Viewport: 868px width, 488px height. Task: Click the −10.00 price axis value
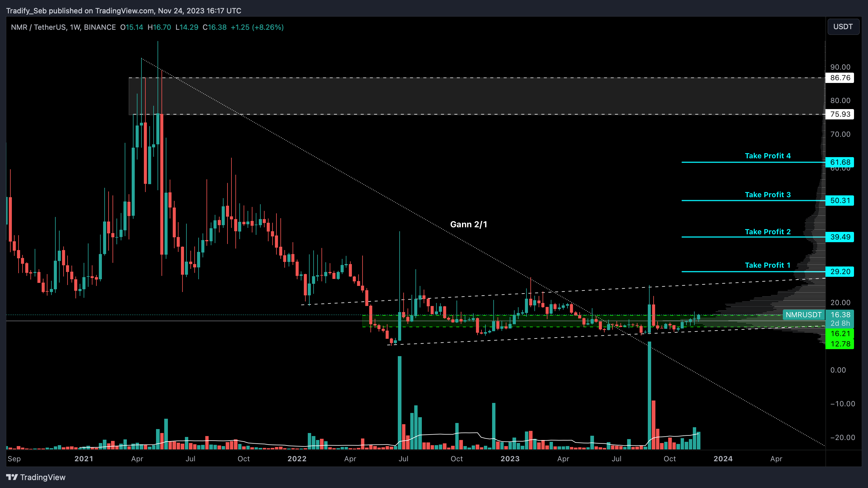click(842, 404)
